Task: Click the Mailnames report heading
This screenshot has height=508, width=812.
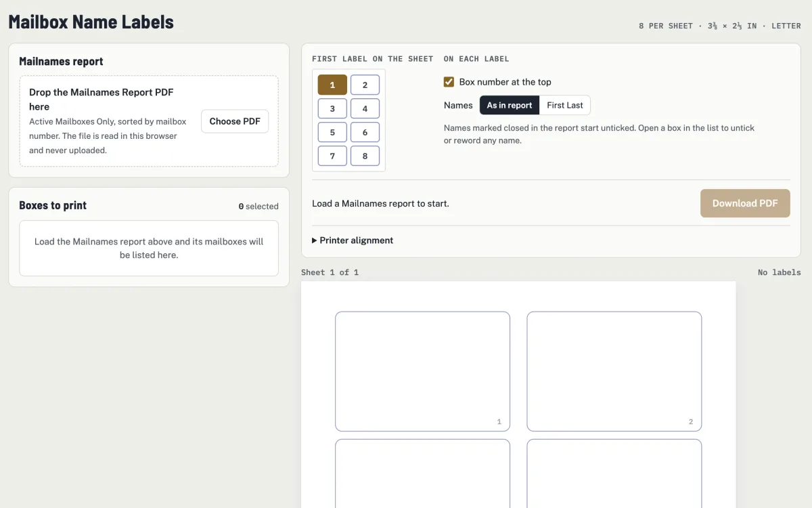Action: [x=61, y=62]
